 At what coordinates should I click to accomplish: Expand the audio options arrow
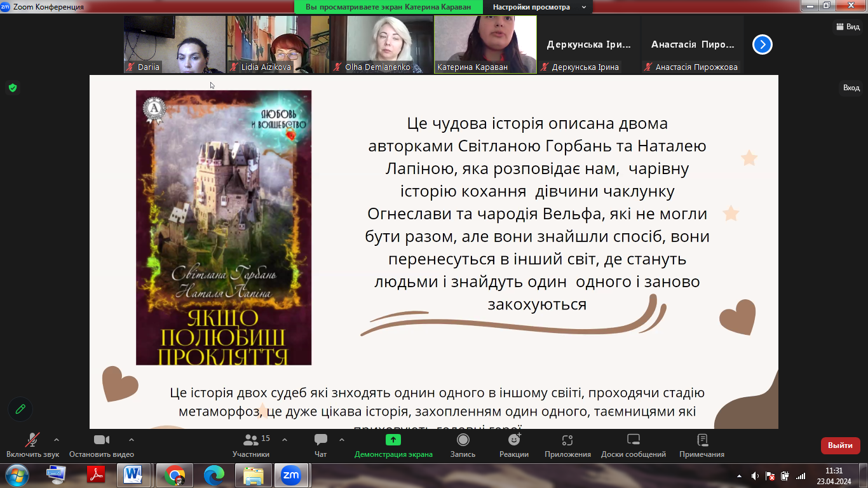57,440
